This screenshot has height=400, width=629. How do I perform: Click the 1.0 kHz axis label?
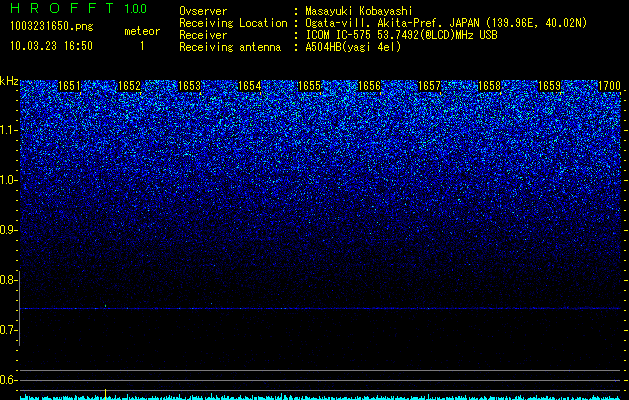[8, 180]
